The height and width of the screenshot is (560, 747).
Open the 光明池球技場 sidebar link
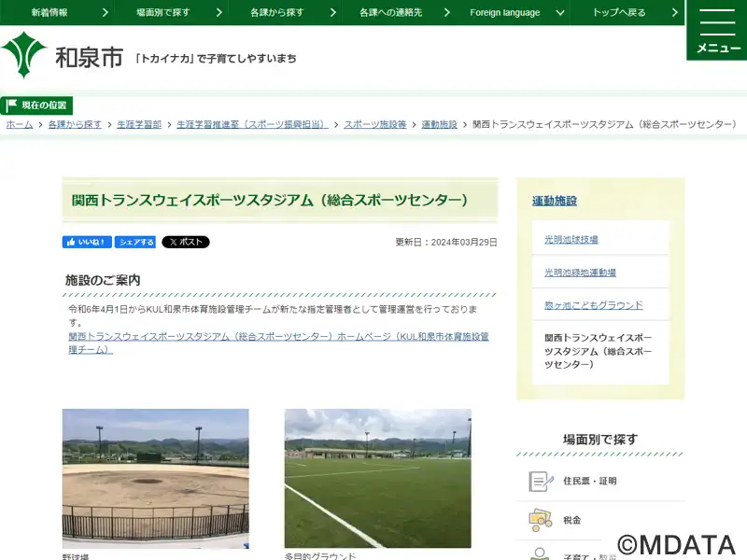[571, 240]
